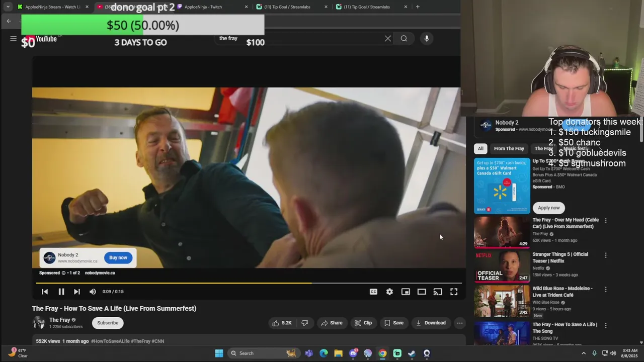Clear the search box with the X

click(x=388, y=38)
